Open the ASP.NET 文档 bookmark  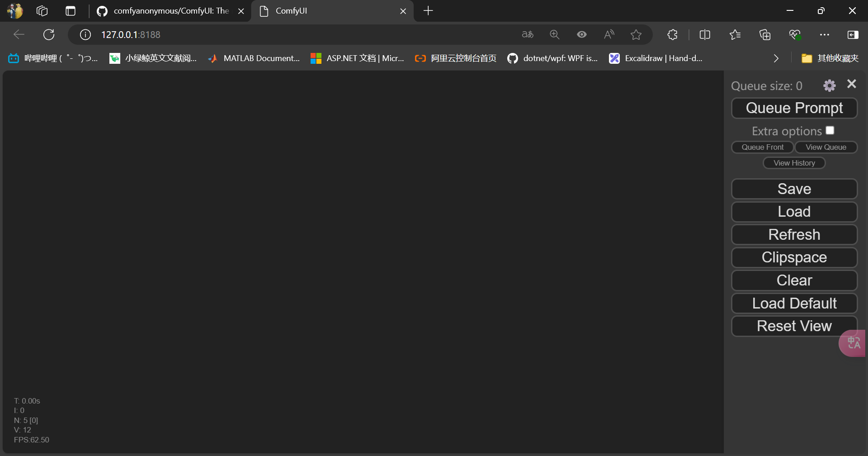coord(358,58)
